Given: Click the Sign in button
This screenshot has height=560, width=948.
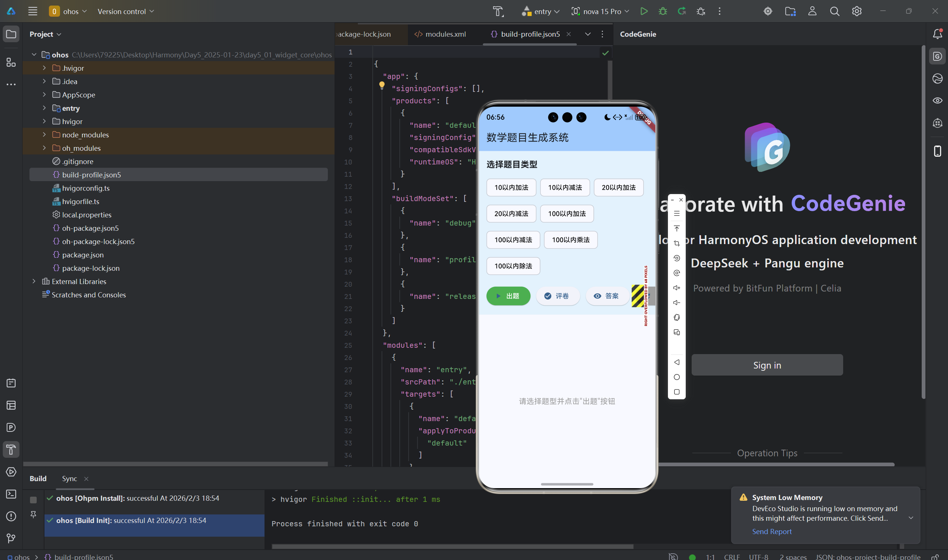Looking at the screenshot, I should [x=767, y=365].
